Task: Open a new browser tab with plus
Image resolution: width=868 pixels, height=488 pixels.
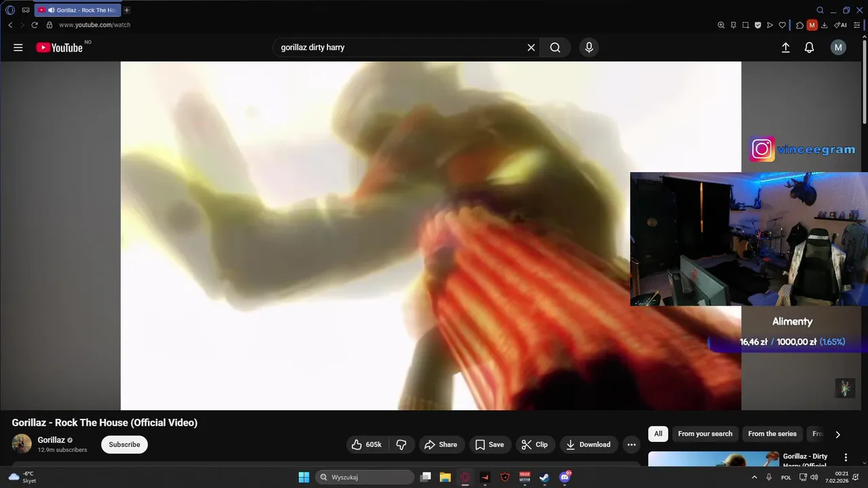Action: (127, 10)
